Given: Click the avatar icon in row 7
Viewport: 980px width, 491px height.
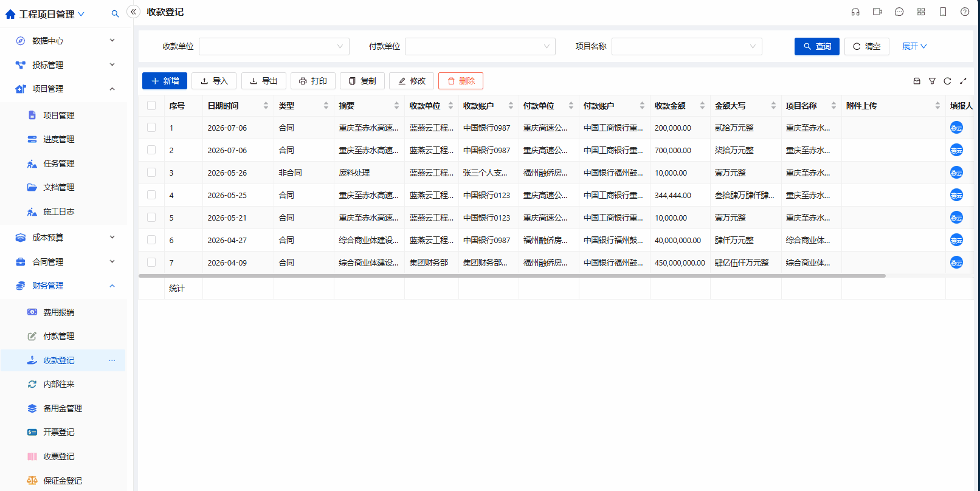Looking at the screenshot, I should point(956,263).
